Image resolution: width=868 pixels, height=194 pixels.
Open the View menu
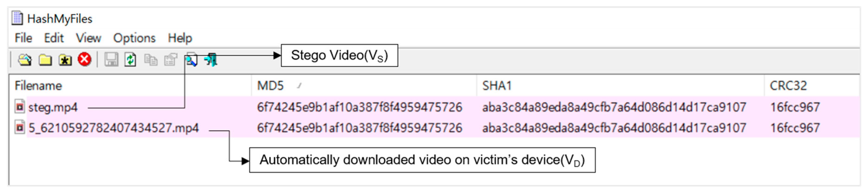click(88, 38)
